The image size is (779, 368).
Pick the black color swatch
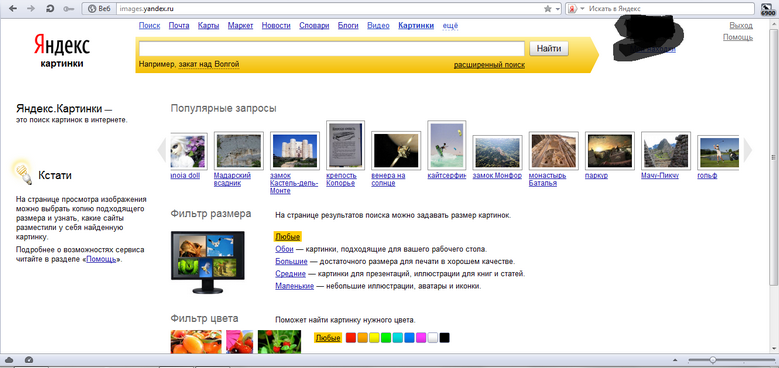click(x=445, y=338)
